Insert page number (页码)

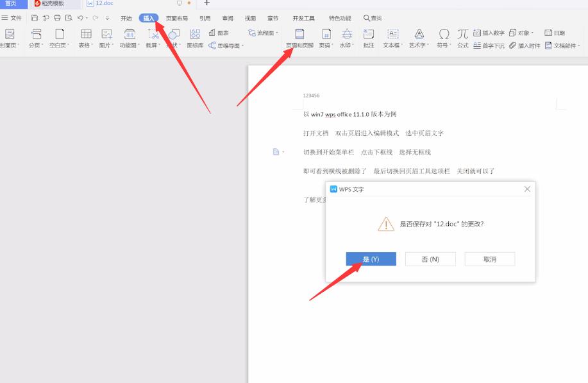pos(326,38)
